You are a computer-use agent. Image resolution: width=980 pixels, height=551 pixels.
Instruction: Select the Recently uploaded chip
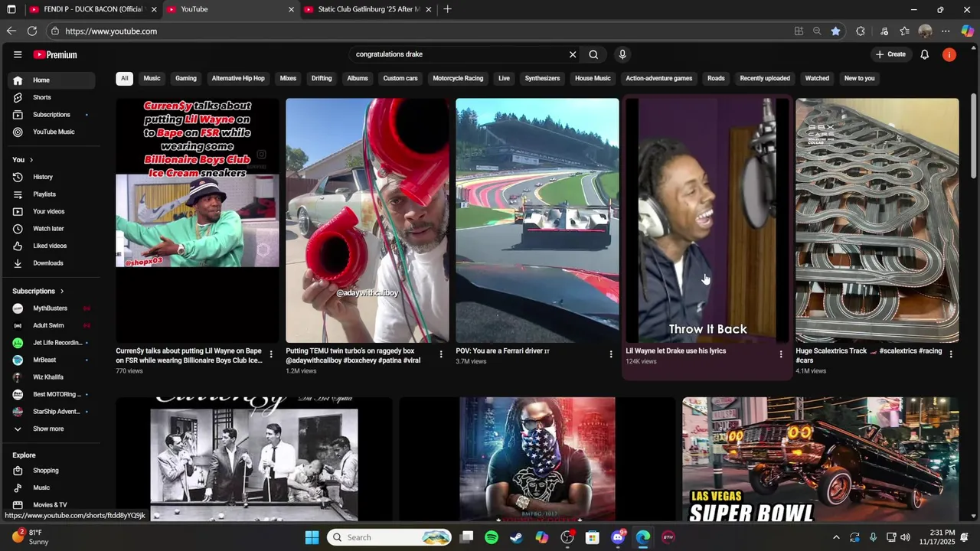(765, 78)
